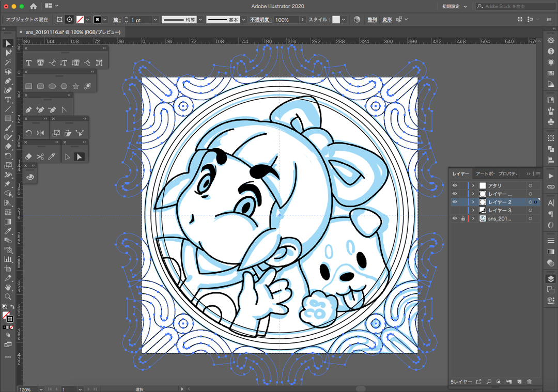The image size is (558, 392).
Task: Expand the アタリ layer contents
Action: [473, 185]
